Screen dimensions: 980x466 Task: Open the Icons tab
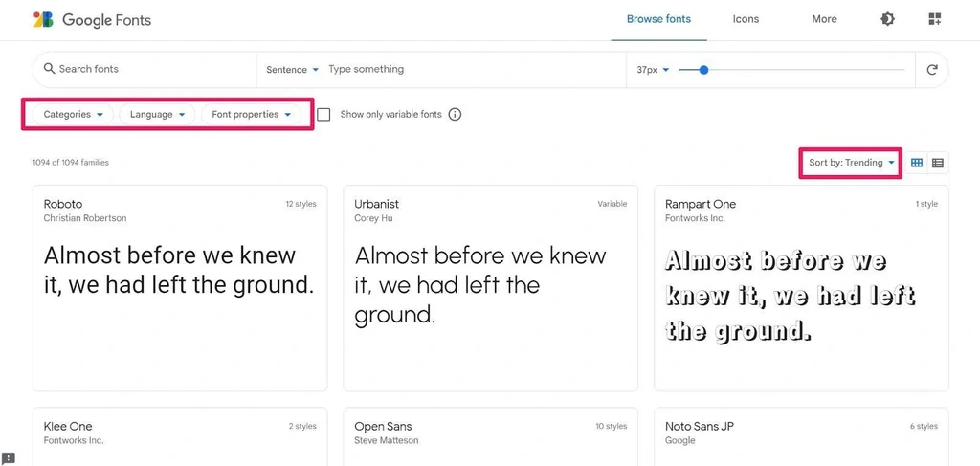pos(746,19)
